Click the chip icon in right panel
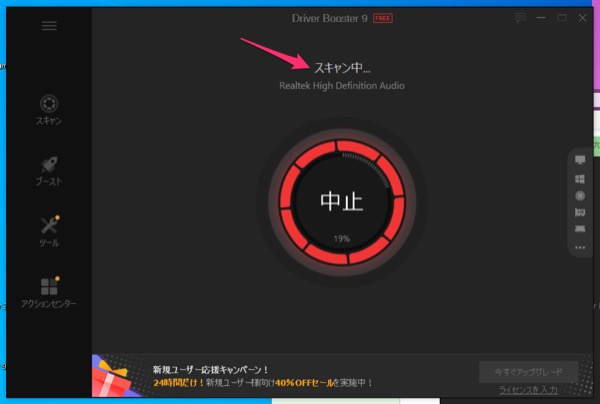600x404 pixels. click(x=580, y=195)
